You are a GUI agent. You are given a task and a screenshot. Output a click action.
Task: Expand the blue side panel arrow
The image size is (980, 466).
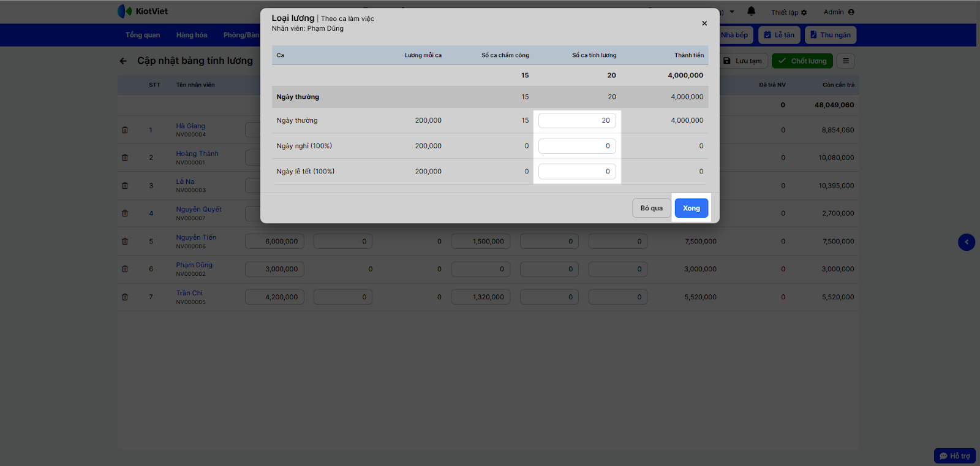coord(966,242)
